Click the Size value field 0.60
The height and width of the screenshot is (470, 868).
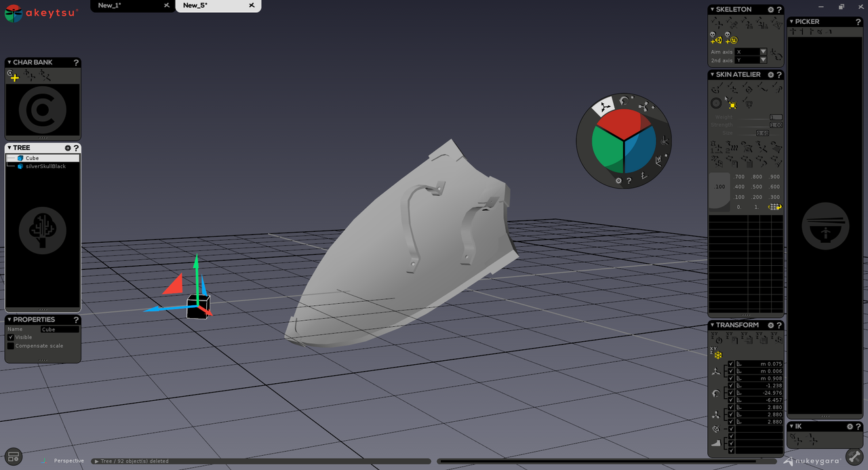762,133
